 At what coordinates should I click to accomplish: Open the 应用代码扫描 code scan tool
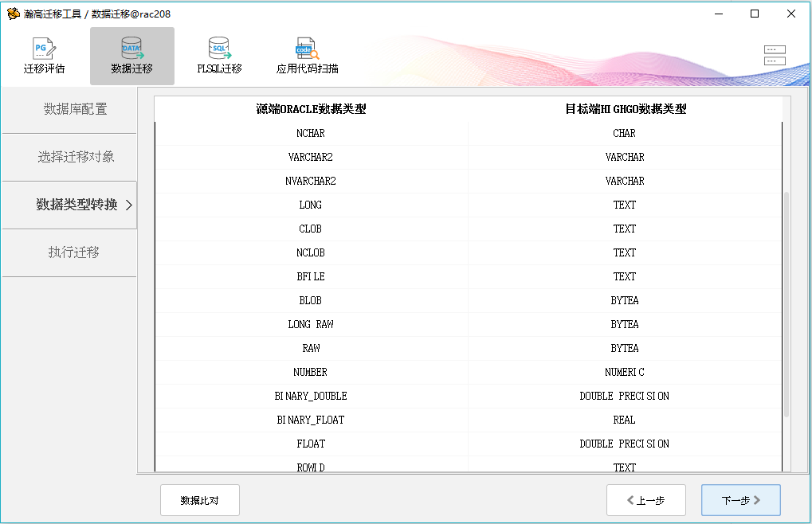point(307,56)
